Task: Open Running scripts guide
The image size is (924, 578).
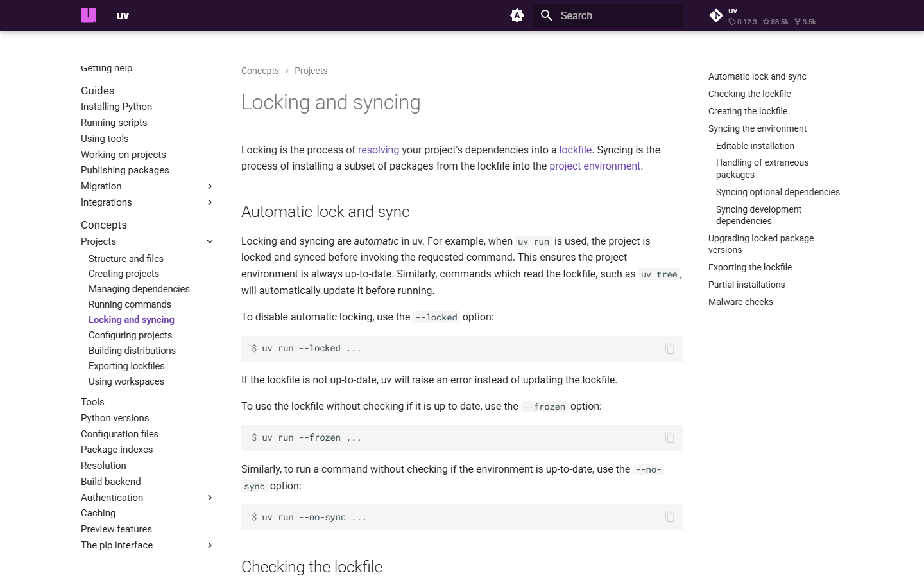Action: [114, 123]
